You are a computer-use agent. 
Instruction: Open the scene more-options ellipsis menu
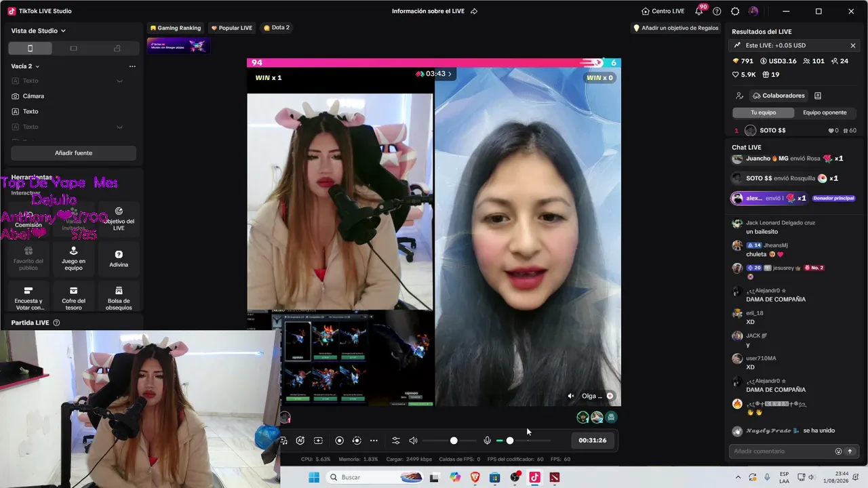[x=132, y=66]
